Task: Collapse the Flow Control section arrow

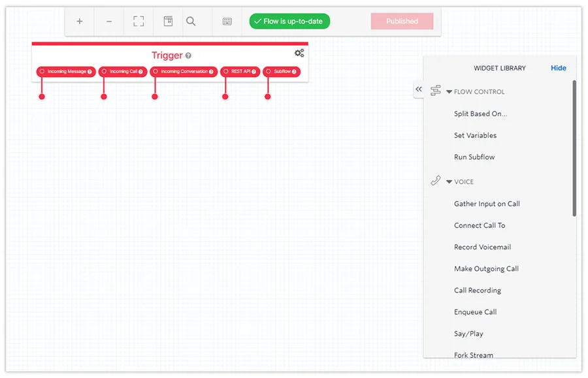Action: coord(449,92)
